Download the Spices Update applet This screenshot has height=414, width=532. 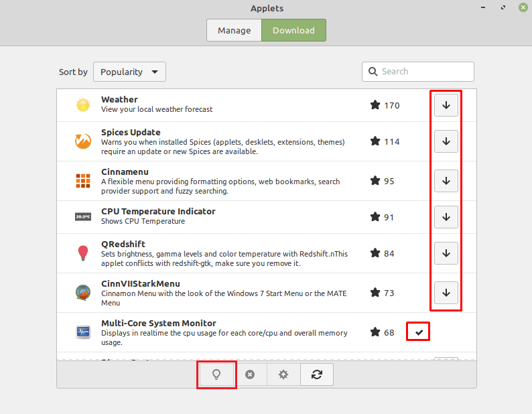click(x=446, y=141)
